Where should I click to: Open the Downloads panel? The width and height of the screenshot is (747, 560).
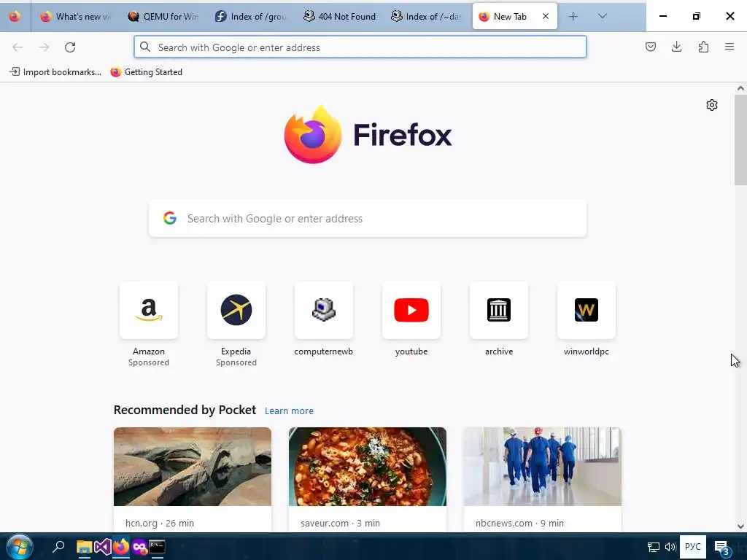pyautogui.click(x=676, y=47)
